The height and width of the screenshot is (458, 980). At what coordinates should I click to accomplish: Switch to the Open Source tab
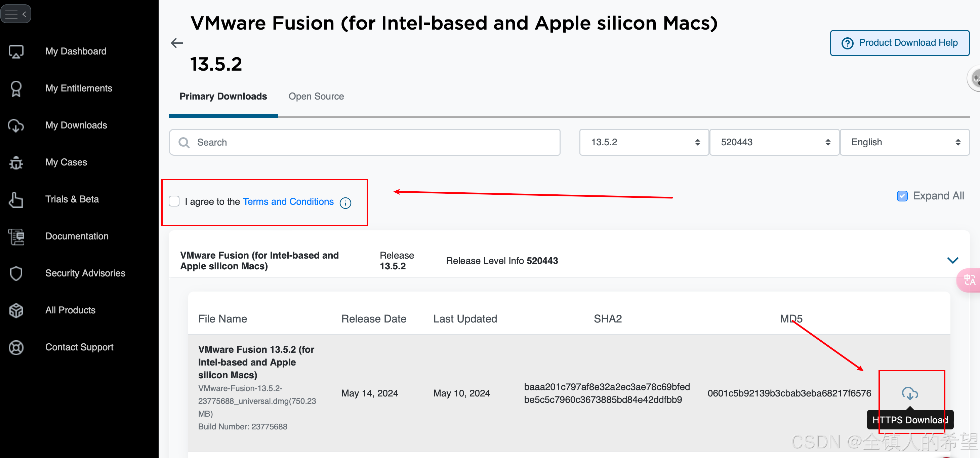point(316,96)
